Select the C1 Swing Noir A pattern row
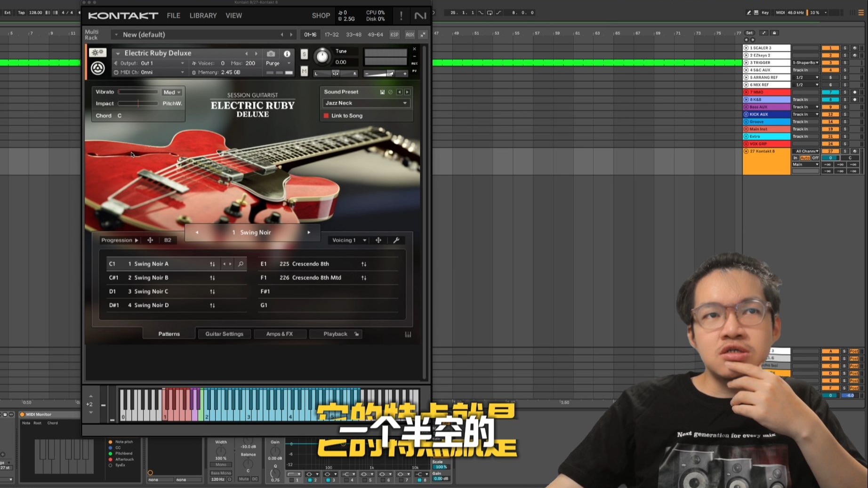Screen dimensions: 868x488 (177, 264)
